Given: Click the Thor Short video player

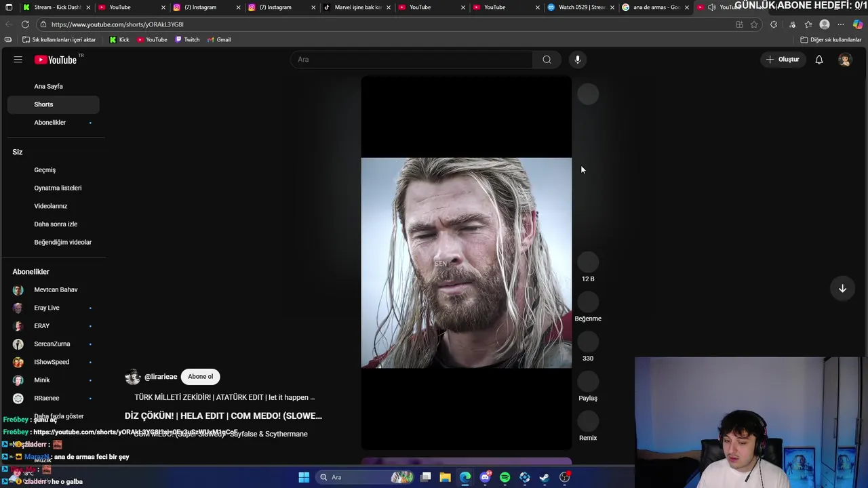Looking at the screenshot, I should coord(467,263).
